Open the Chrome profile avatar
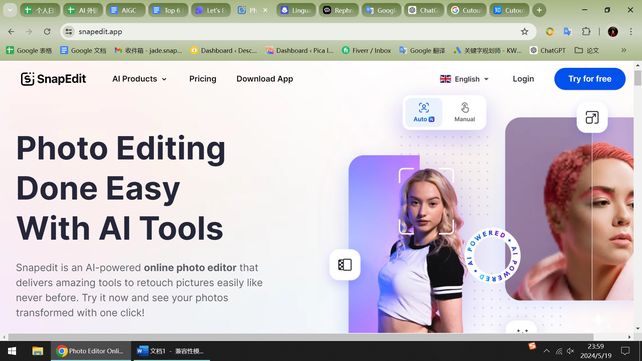The height and width of the screenshot is (361, 642). point(613,32)
